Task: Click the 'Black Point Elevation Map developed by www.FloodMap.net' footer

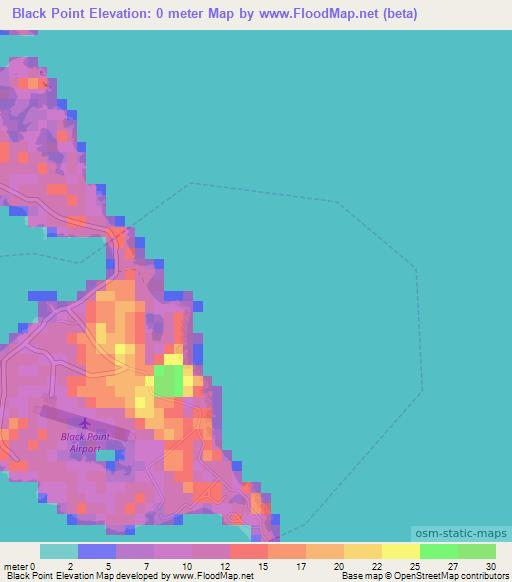Action: point(130,576)
